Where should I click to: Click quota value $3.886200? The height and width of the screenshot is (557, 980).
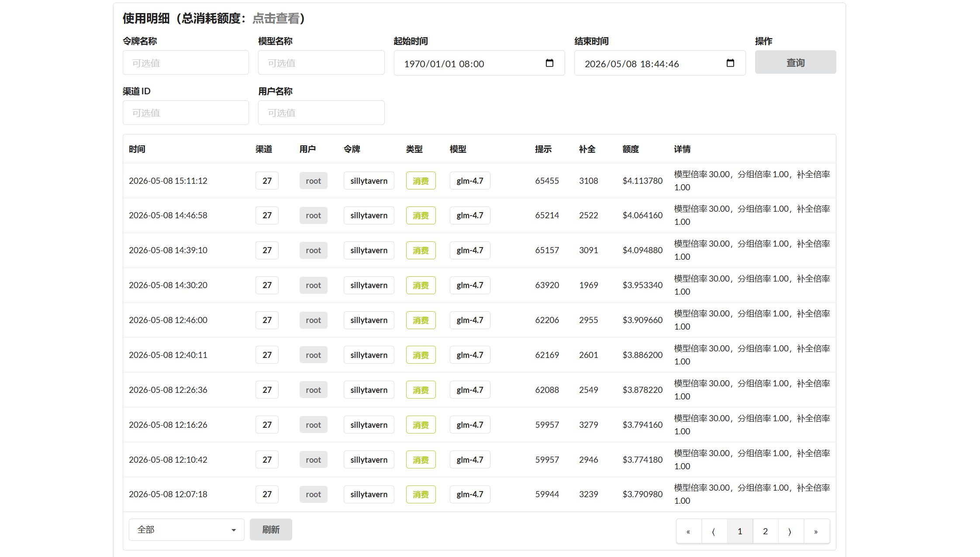click(x=642, y=355)
